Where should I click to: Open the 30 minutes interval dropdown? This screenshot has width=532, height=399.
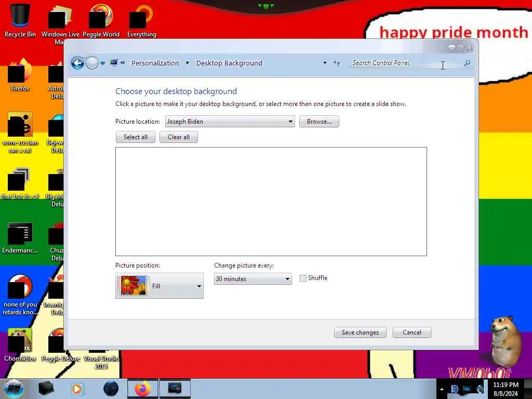coord(253,279)
